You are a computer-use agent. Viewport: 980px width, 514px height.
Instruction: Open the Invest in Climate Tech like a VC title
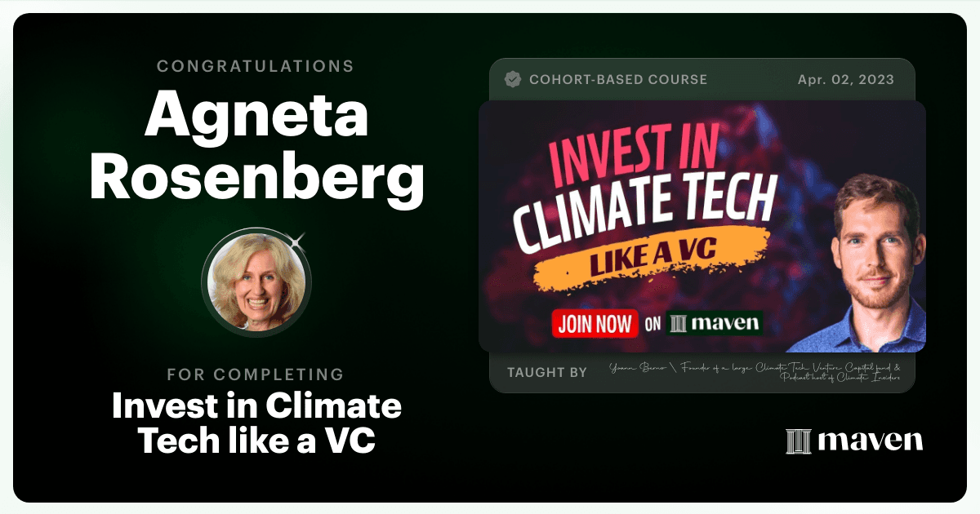(x=256, y=424)
